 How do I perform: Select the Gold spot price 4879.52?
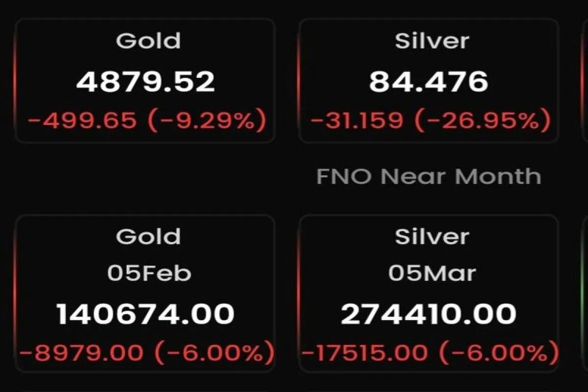click(146, 82)
